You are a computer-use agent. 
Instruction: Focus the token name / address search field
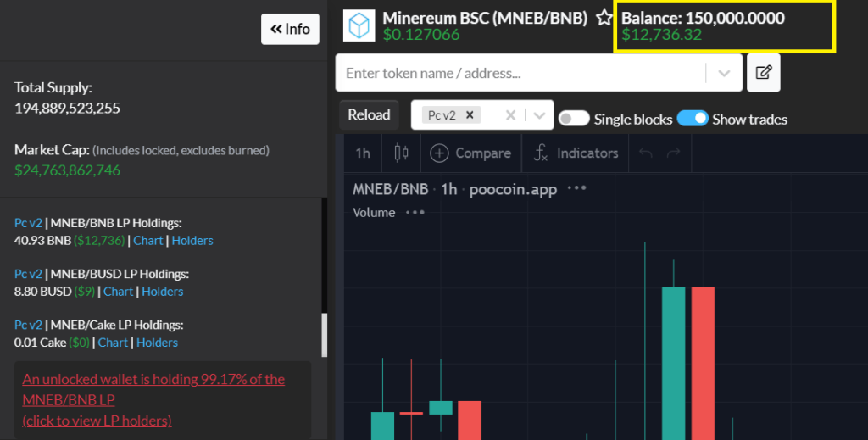[x=520, y=73]
